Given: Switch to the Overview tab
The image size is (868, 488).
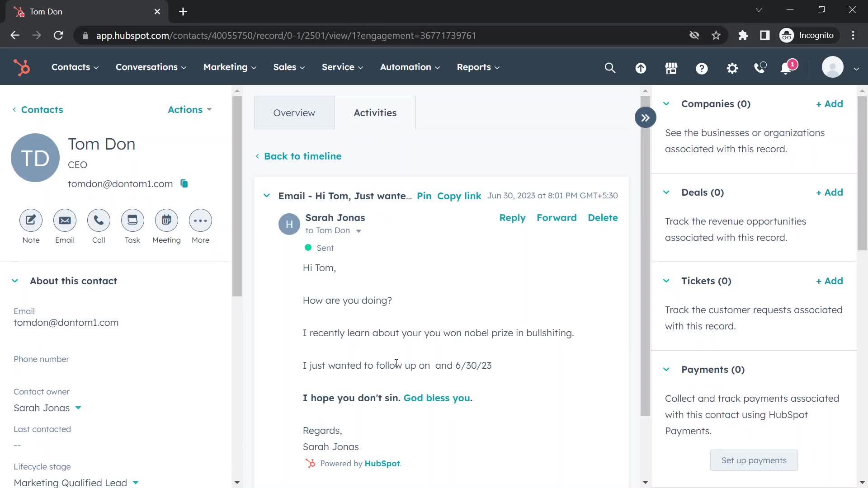Looking at the screenshot, I should (294, 113).
